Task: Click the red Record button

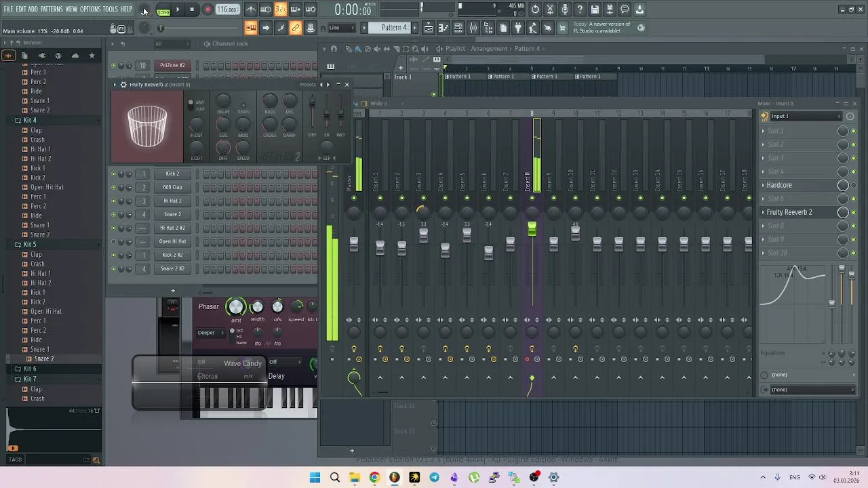Action: tap(208, 9)
